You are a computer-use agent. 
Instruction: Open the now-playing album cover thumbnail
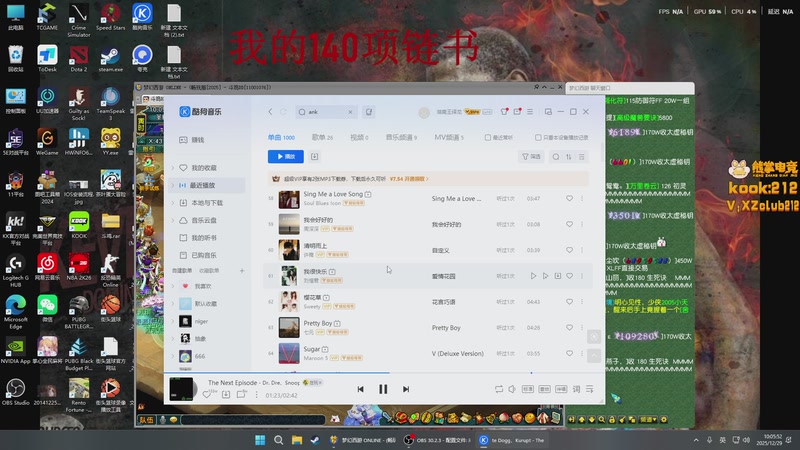[181, 389]
